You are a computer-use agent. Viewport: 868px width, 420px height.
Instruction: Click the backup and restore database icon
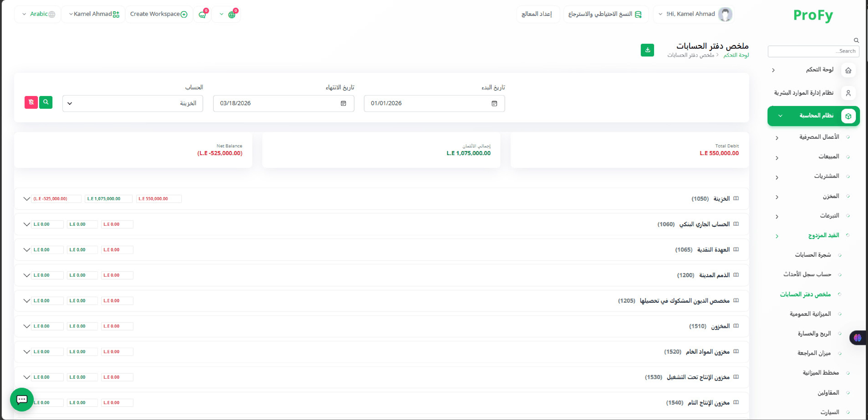pos(638,14)
